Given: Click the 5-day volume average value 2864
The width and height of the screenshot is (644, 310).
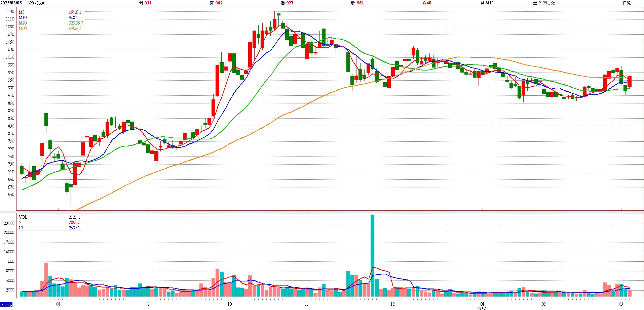Looking at the screenshot, I should [74, 223].
